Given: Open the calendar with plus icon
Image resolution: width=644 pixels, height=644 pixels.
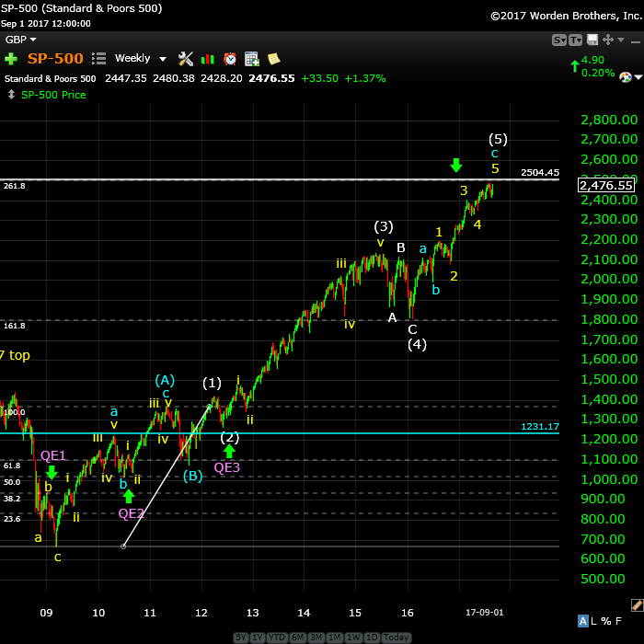Looking at the screenshot, I should tap(252, 59).
